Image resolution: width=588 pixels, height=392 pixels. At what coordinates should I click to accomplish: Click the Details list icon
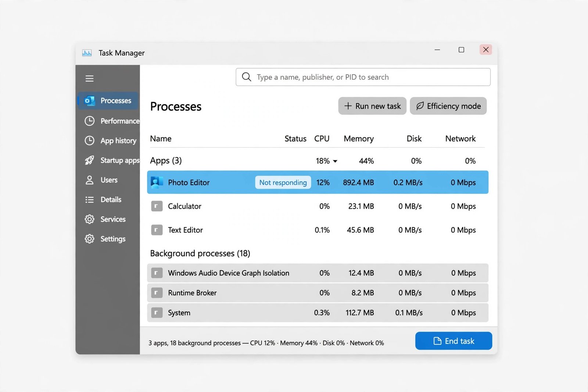click(89, 199)
